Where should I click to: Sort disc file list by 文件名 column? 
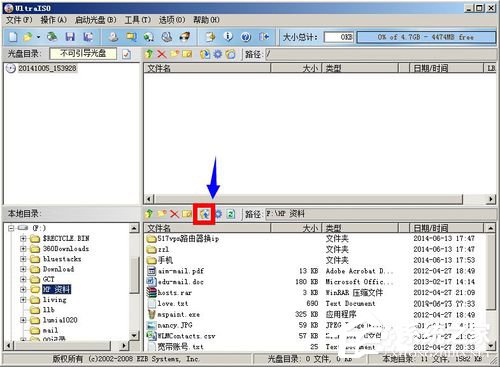(207, 68)
